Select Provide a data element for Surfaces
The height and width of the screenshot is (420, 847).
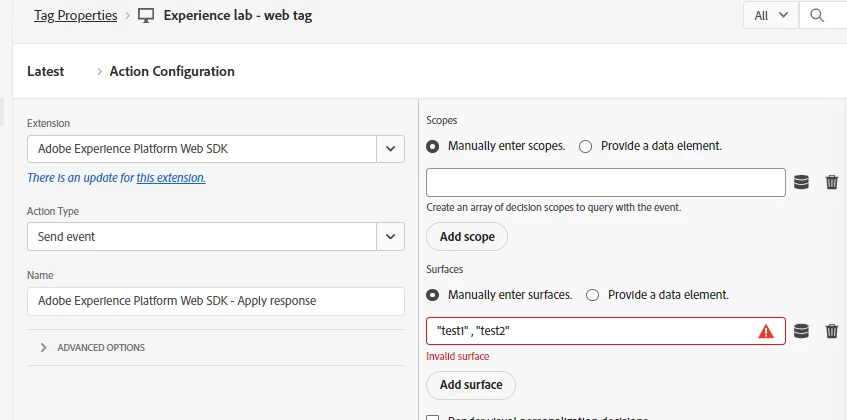[x=593, y=295]
